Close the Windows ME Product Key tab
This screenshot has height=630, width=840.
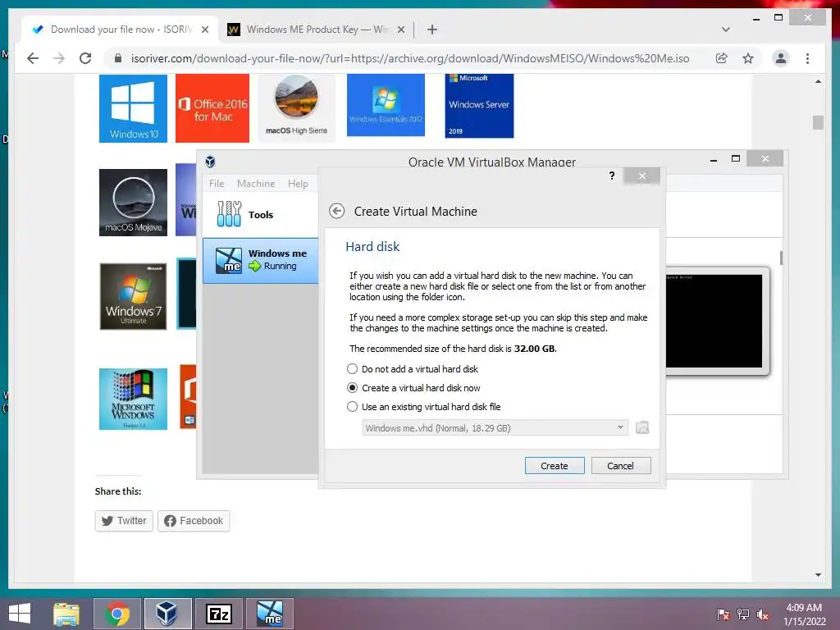(x=400, y=30)
